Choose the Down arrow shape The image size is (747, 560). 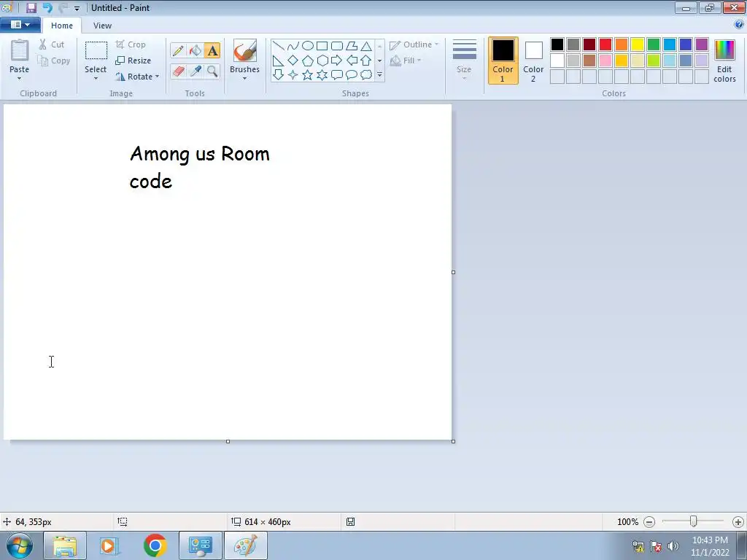coord(279,75)
